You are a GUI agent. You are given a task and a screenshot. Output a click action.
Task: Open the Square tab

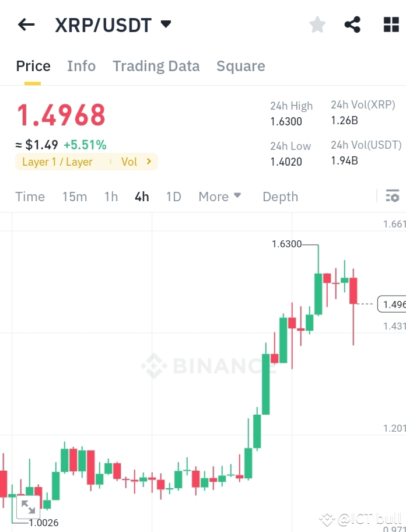coord(241,66)
